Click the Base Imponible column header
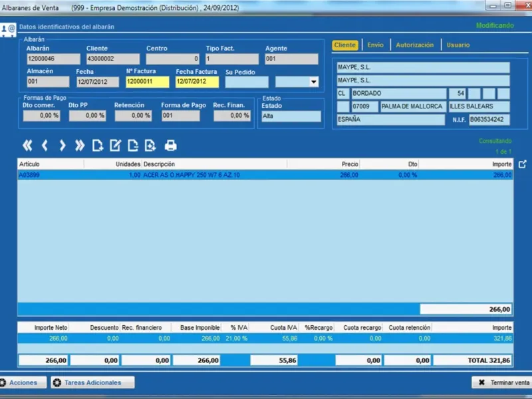 pyautogui.click(x=196, y=328)
